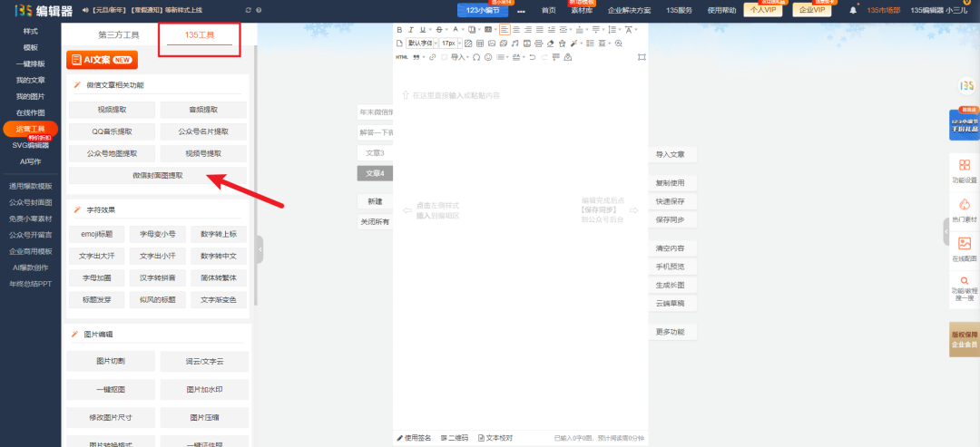Click the undo arrow icon
Screen dimensions: 980x447
pos(533,57)
